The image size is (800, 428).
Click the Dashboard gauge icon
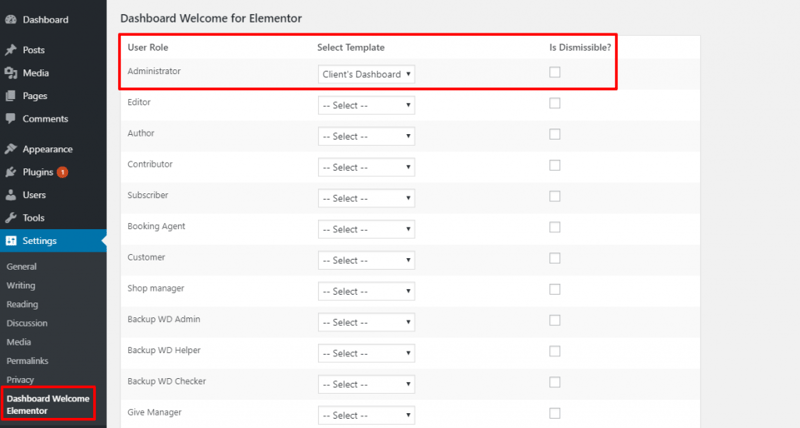(11, 19)
